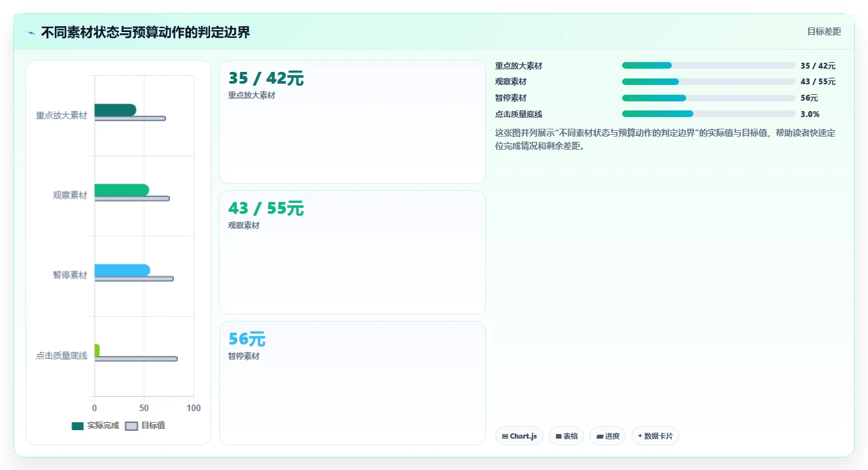The width and height of the screenshot is (868, 470).
Task: Click the 目标差距 label in header
Action: click(824, 31)
